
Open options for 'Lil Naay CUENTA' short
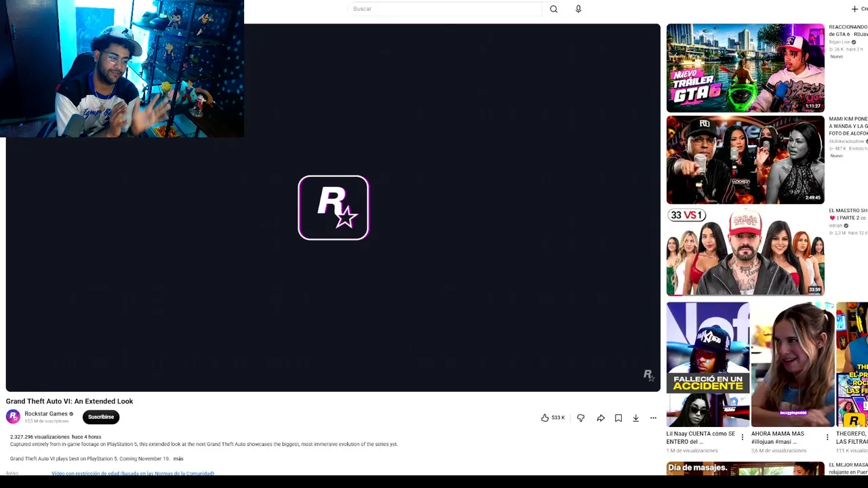click(743, 437)
